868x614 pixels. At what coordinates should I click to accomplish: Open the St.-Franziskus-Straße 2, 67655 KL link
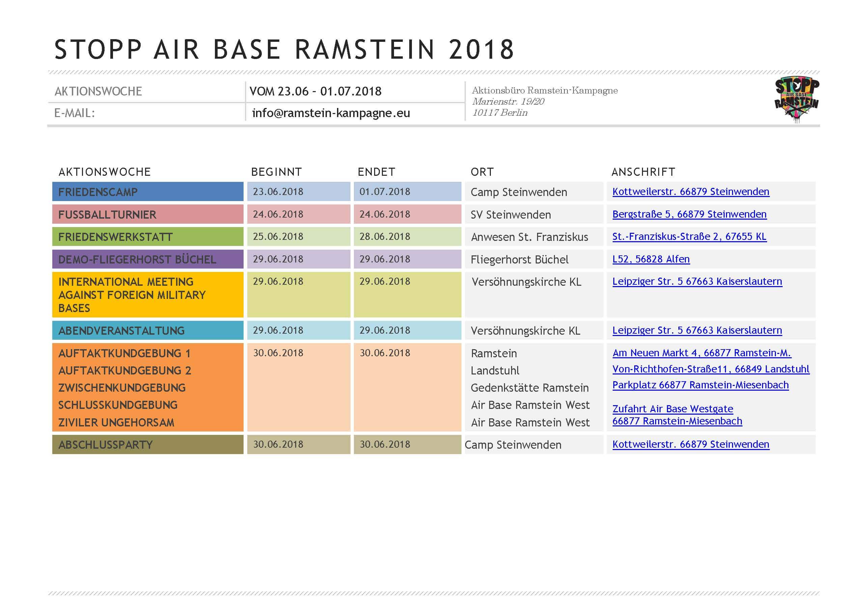[x=689, y=237]
